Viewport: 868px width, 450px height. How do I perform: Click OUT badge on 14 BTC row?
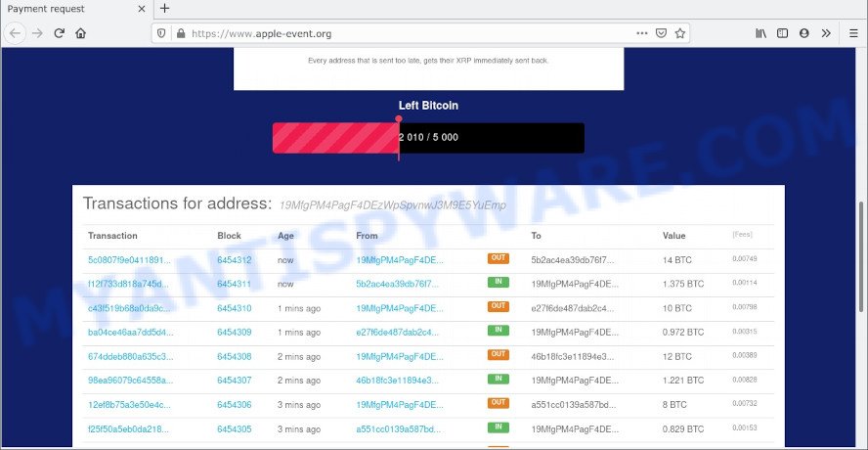pyautogui.click(x=499, y=258)
